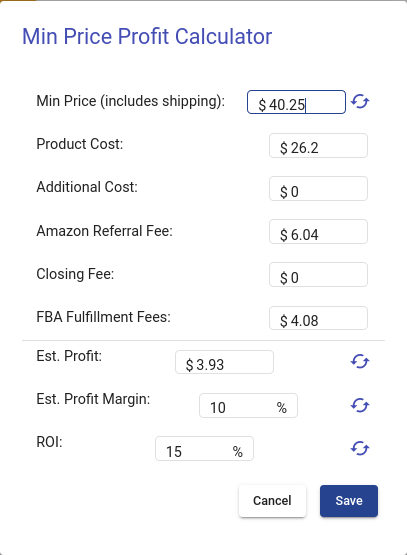Screen dimensions: 407x555
Task: Click the Min Price Profit Calculator heading
Action: coord(147,36)
